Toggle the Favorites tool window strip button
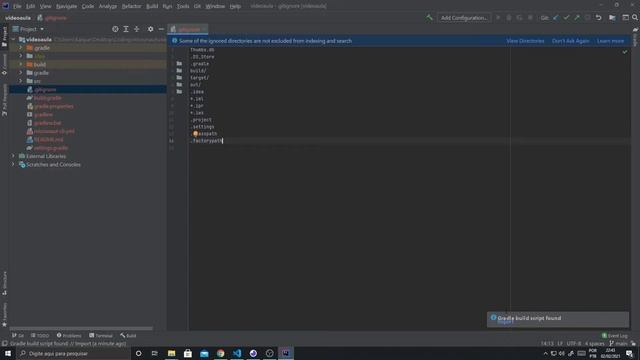 (x=4, y=315)
